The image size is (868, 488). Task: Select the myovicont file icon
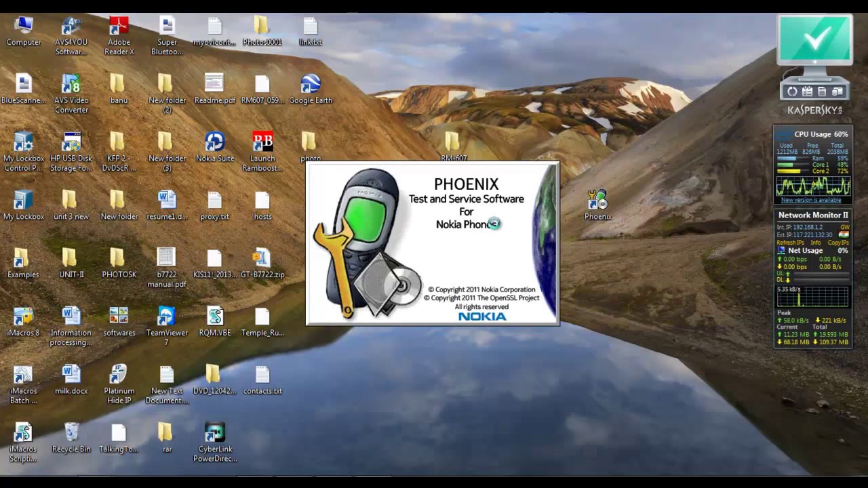[x=214, y=31]
